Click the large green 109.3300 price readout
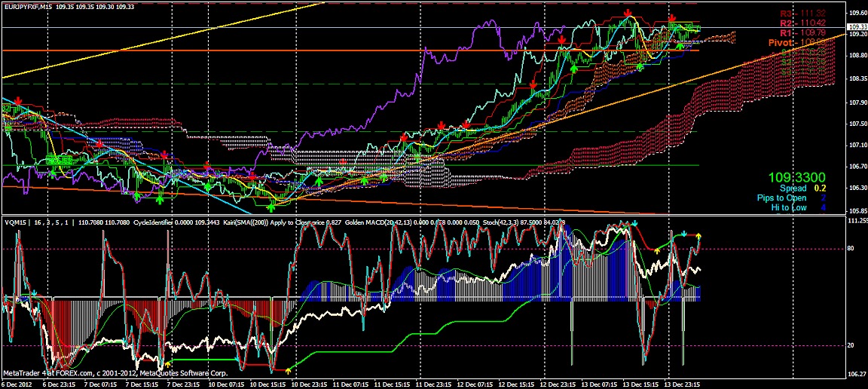This screenshot has width=868, height=389. click(796, 178)
